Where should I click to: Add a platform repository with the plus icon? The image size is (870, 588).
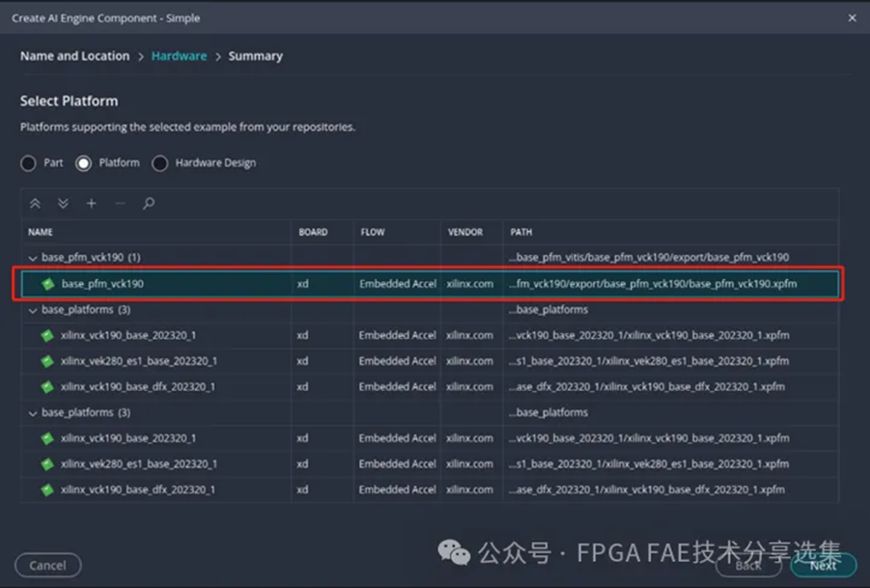pyautogui.click(x=91, y=204)
